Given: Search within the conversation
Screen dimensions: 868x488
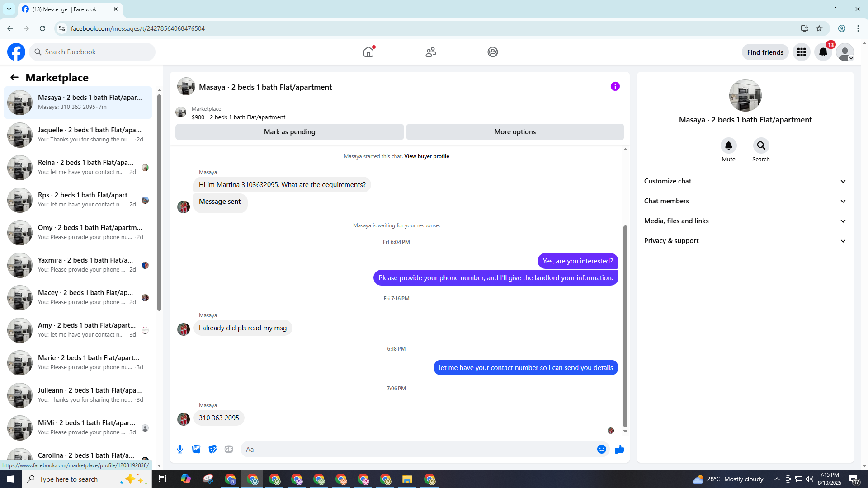Looking at the screenshot, I should click(761, 146).
